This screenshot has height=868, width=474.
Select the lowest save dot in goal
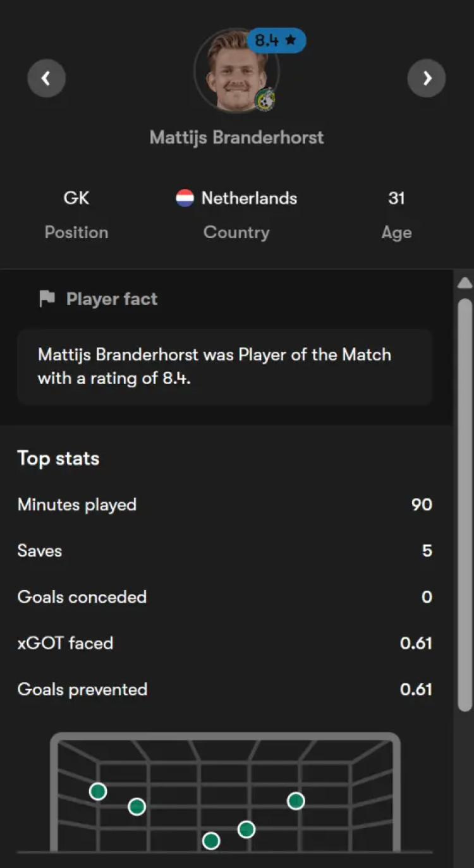point(211,841)
